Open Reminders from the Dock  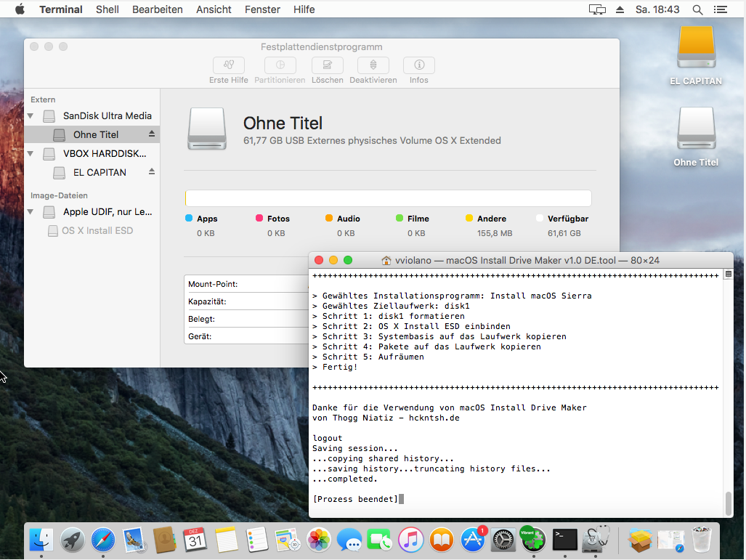[257, 540]
